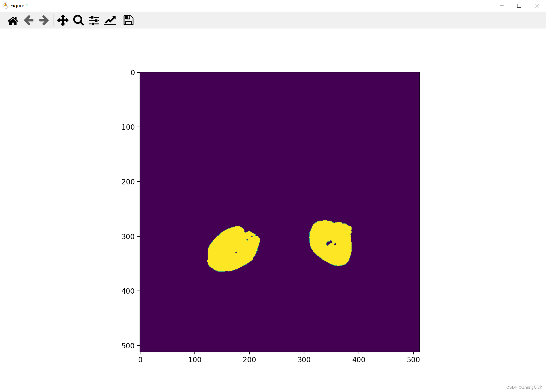Activate the Pan axes tool
Image resolution: width=546 pixels, height=392 pixels.
click(63, 20)
